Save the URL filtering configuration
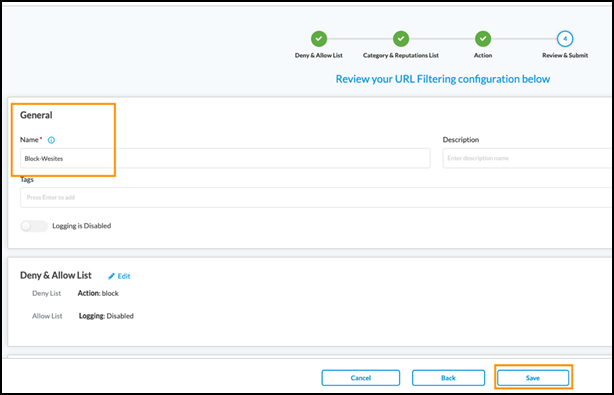Image resolution: width=614 pixels, height=395 pixels. point(533,378)
